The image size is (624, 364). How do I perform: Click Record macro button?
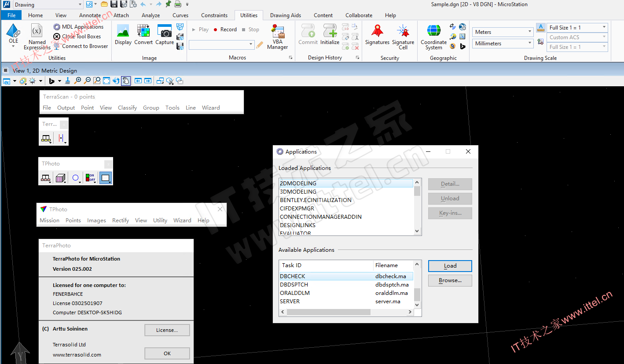(225, 29)
